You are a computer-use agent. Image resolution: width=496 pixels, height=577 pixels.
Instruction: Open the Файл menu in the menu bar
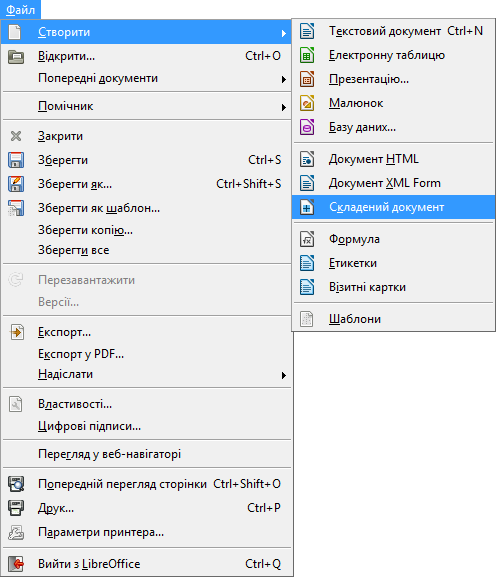point(20,10)
